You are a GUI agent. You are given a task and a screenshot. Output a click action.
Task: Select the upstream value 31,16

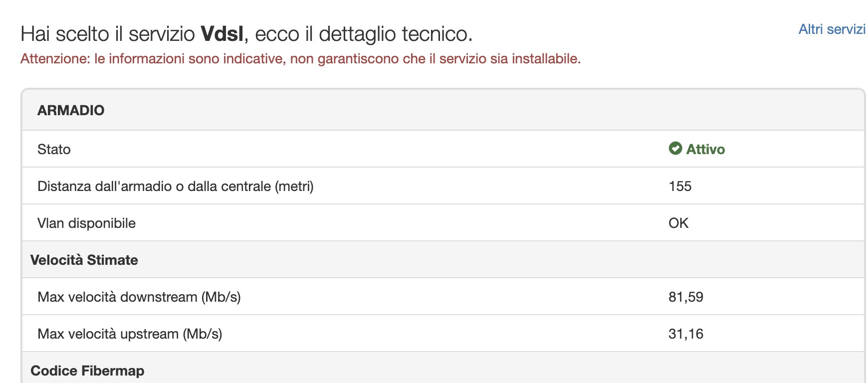686,334
